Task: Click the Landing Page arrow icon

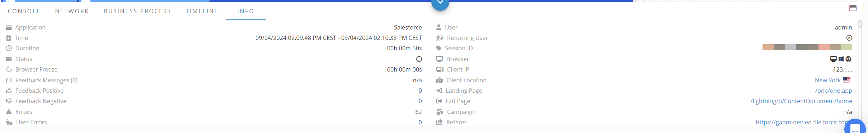Action: pos(439,91)
